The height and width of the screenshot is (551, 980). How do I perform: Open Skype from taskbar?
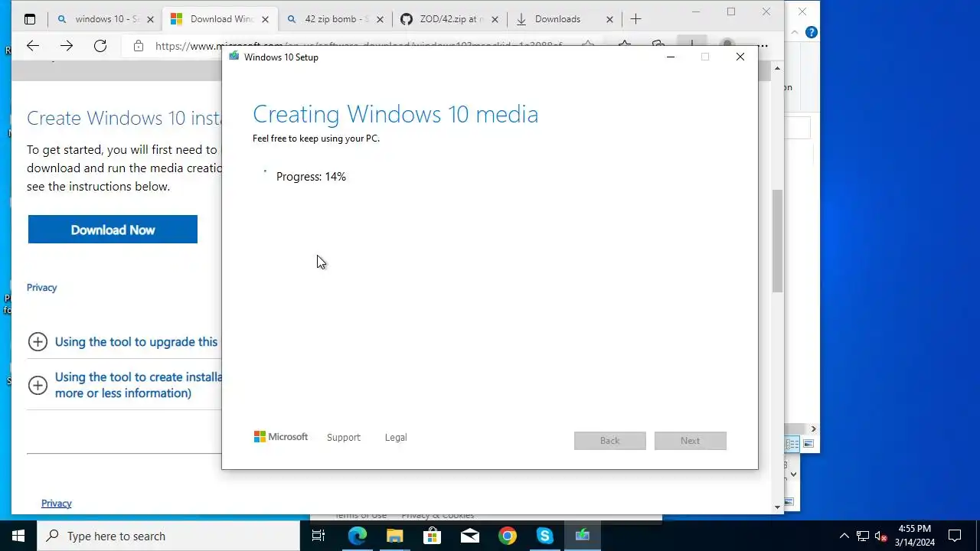544,536
